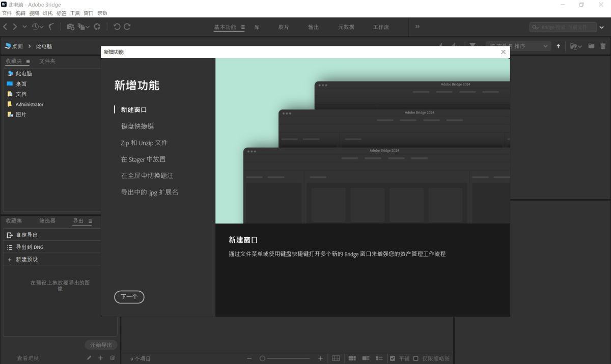611x364 pixels.
Task: Switch to the 工作流 workspace
Action: coord(381,27)
